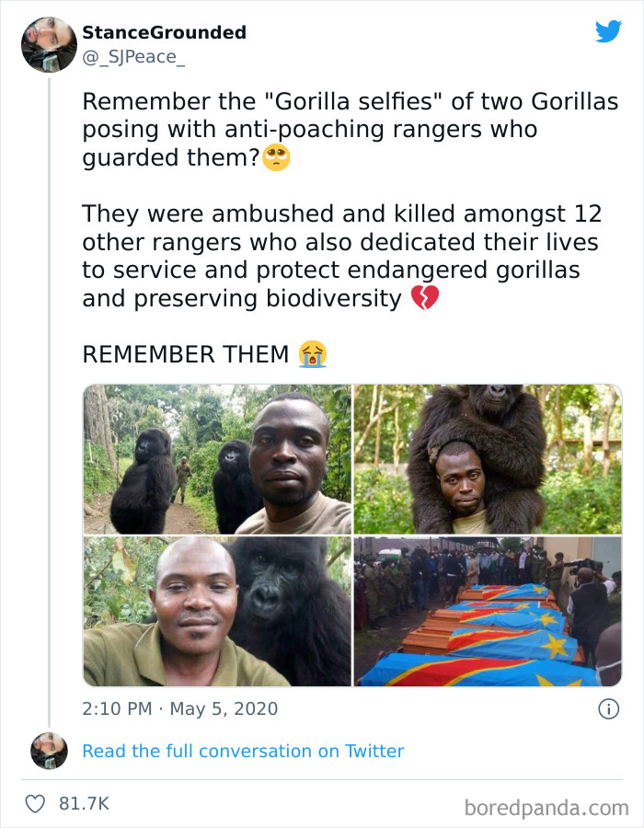Screen dimensions: 644x828
Task: Select the heart icon under the tweet
Action: pos(35,802)
